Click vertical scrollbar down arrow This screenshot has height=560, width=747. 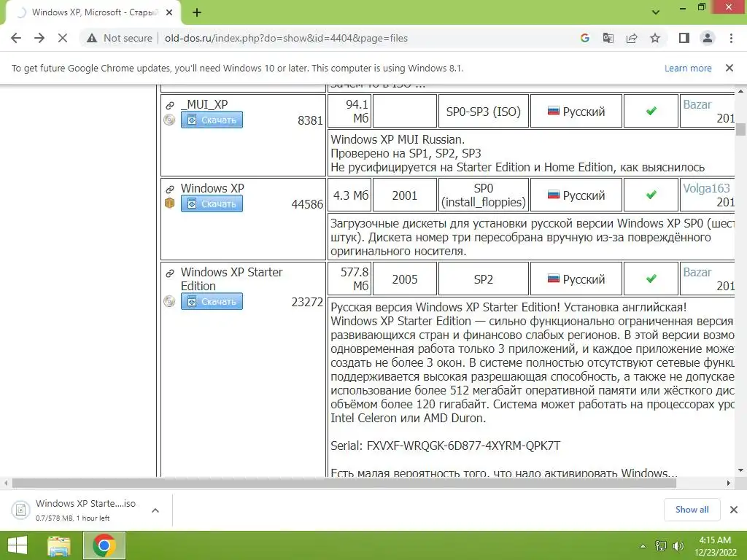pyautogui.click(x=740, y=470)
